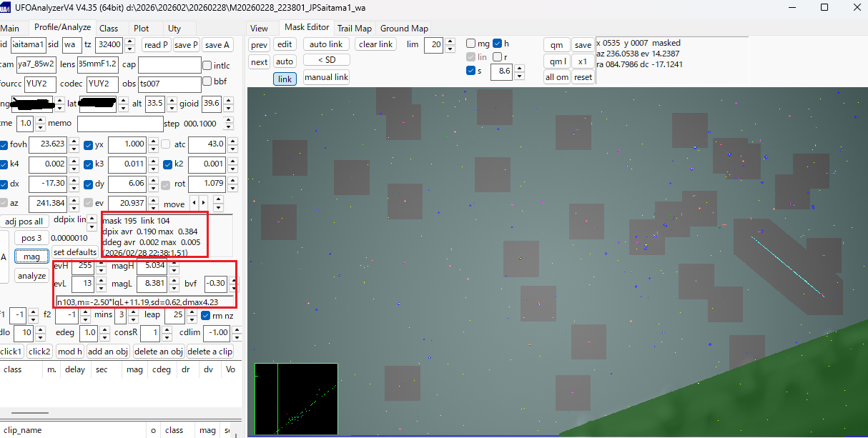Decrease the fovh value with down arrow
This screenshot has height=438, width=868.
pos(77,149)
